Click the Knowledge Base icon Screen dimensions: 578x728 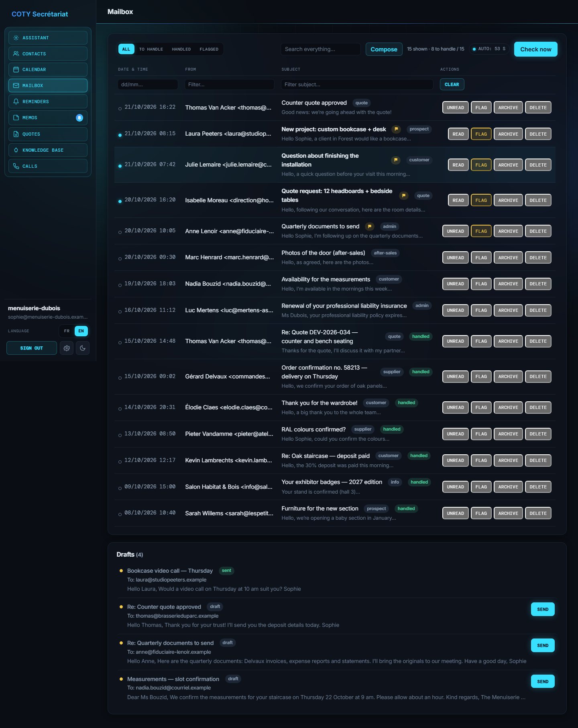point(16,150)
